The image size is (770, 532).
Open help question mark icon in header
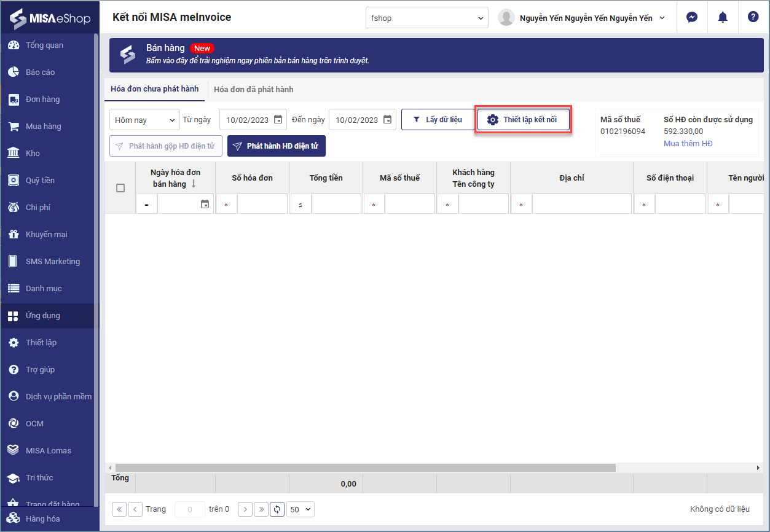[x=753, y=17]
